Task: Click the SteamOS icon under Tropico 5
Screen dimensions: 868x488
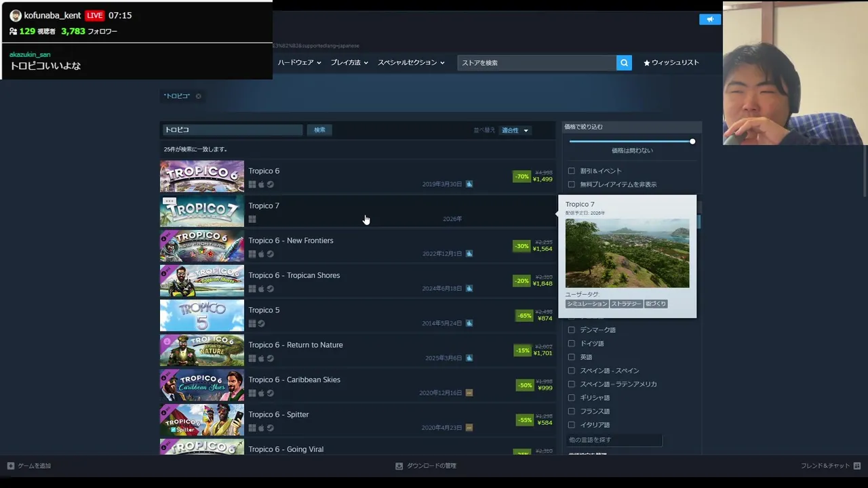Action: 261,323
